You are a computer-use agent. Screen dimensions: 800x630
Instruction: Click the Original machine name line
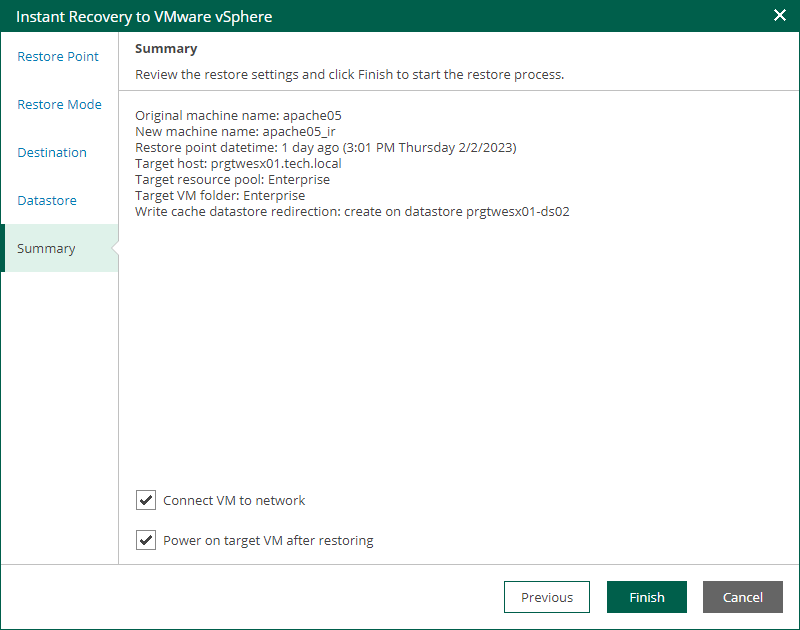pos(238,116)
